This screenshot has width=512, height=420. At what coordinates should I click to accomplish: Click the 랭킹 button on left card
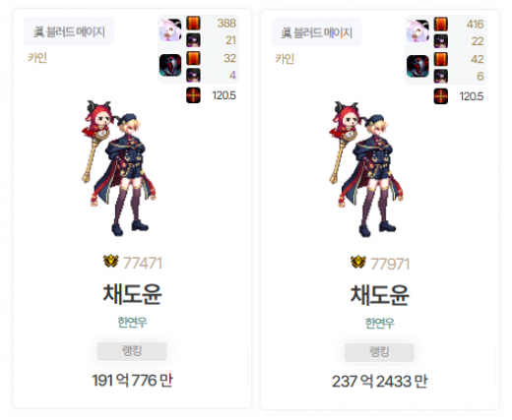click(132, 351)
